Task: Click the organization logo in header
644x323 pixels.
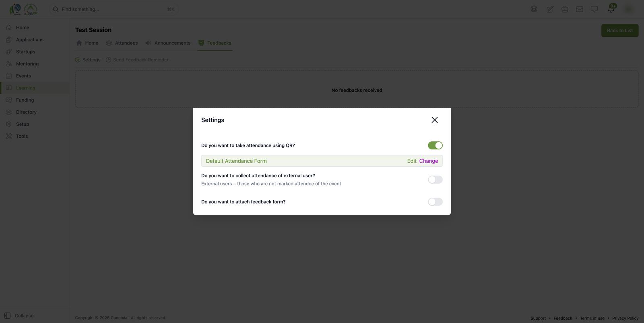Action: click(23, 9)
